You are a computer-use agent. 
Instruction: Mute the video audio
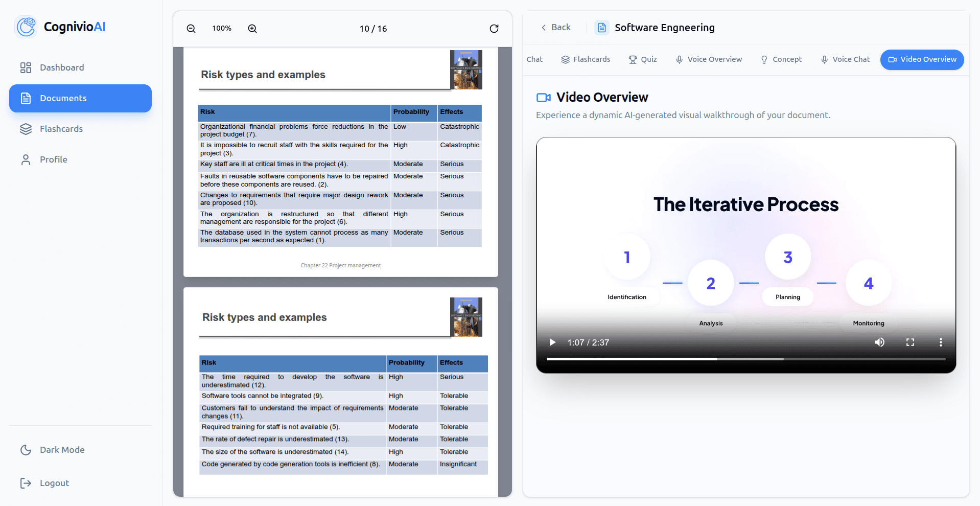(879, 342)
